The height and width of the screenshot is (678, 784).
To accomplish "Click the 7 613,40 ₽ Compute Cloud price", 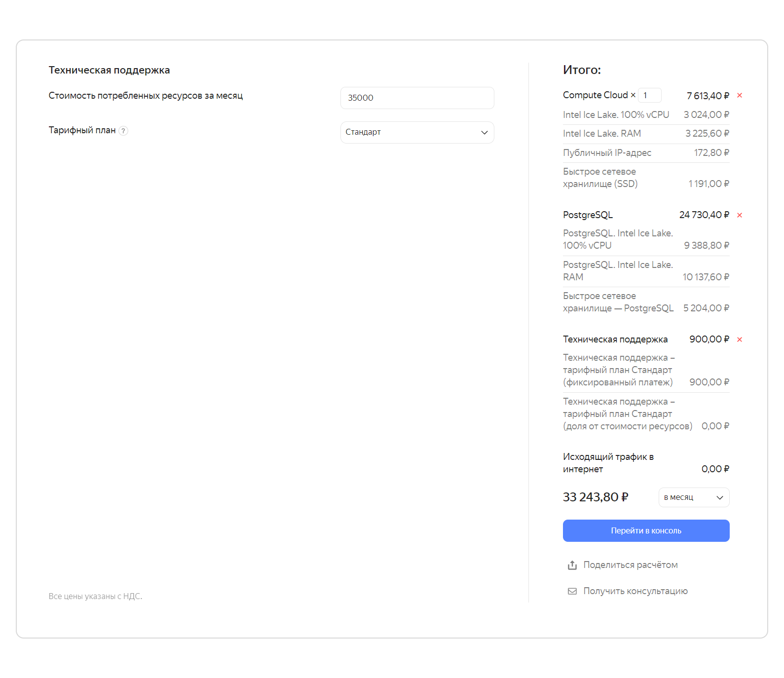I will tap(708, 96).
